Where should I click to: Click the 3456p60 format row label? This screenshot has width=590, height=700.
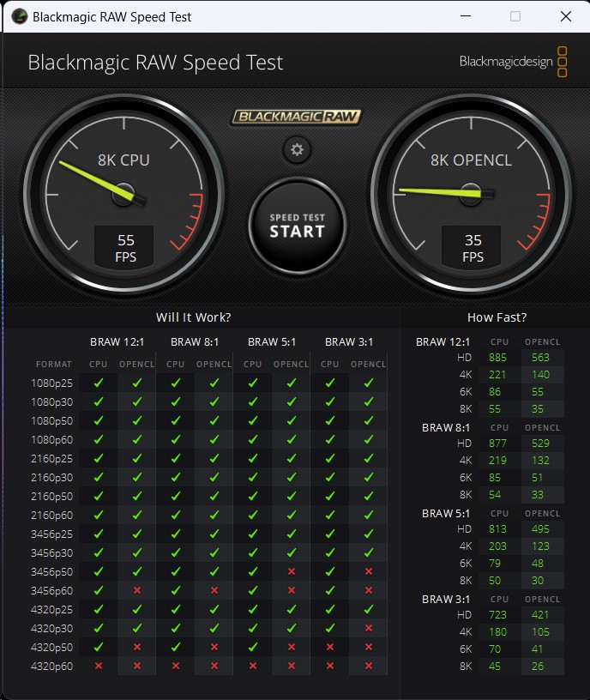point(51,590)
